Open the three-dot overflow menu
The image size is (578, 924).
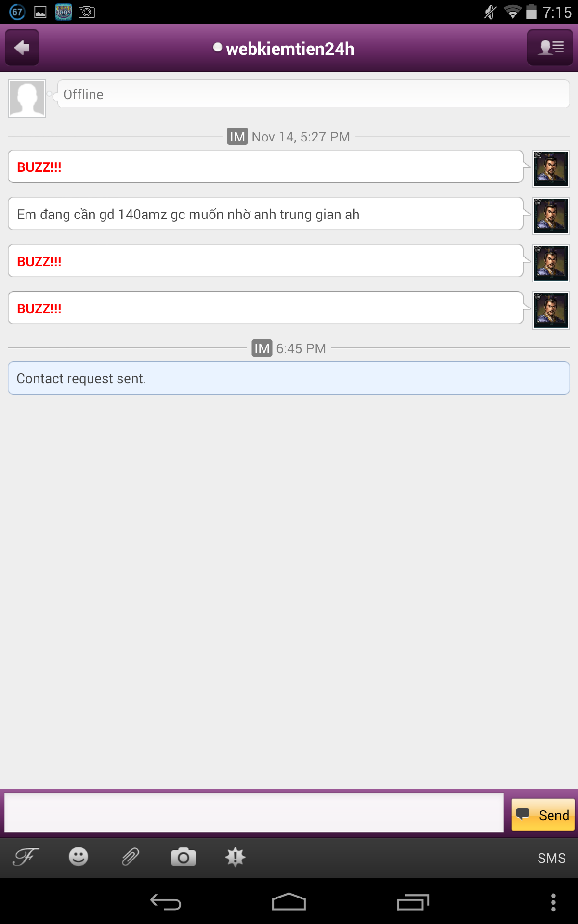pyautogui.click(x=553, y=902)
